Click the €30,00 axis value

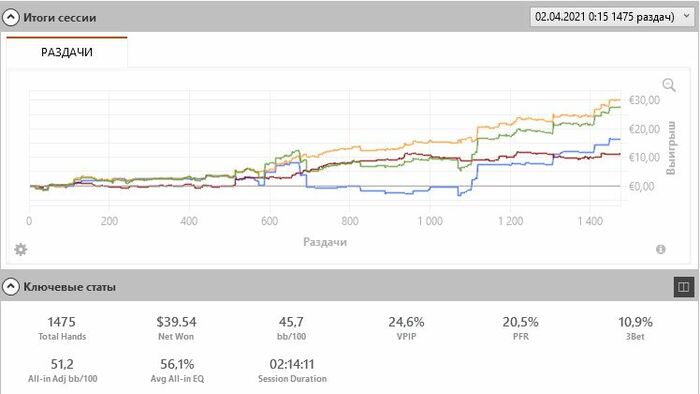pos(644,100)
